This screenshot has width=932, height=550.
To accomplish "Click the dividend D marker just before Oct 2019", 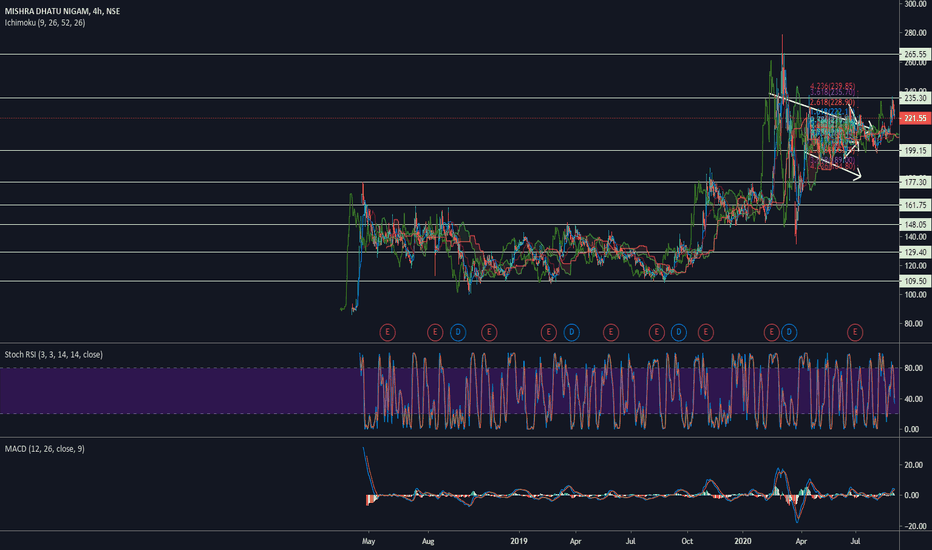I will pyautogui.click(x=679, y=332).
